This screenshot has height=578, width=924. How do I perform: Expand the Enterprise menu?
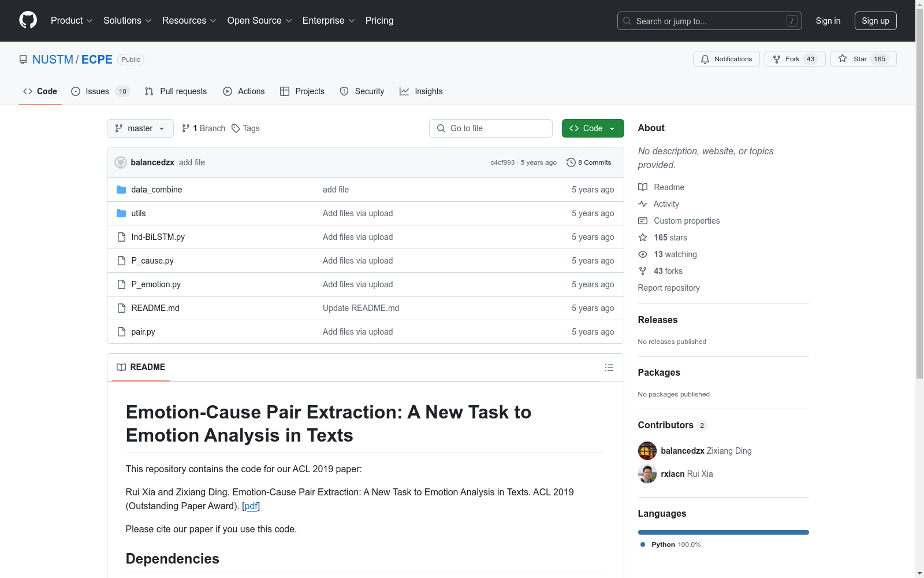[329, 20]
